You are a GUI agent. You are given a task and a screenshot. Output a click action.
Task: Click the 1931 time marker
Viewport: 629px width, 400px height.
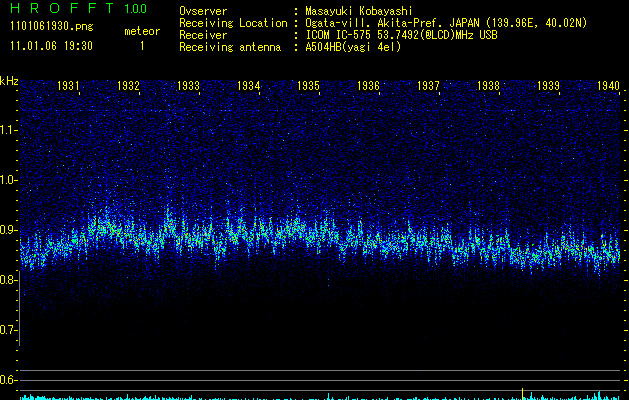(x=69, y=87)
